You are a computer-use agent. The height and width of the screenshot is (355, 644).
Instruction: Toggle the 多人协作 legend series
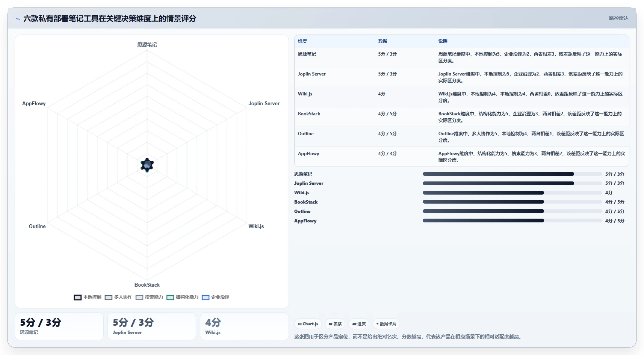click(118, 297)
